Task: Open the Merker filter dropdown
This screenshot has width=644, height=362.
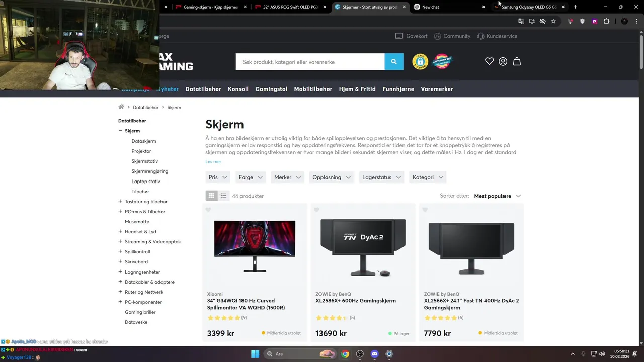Action: point(287,177)
